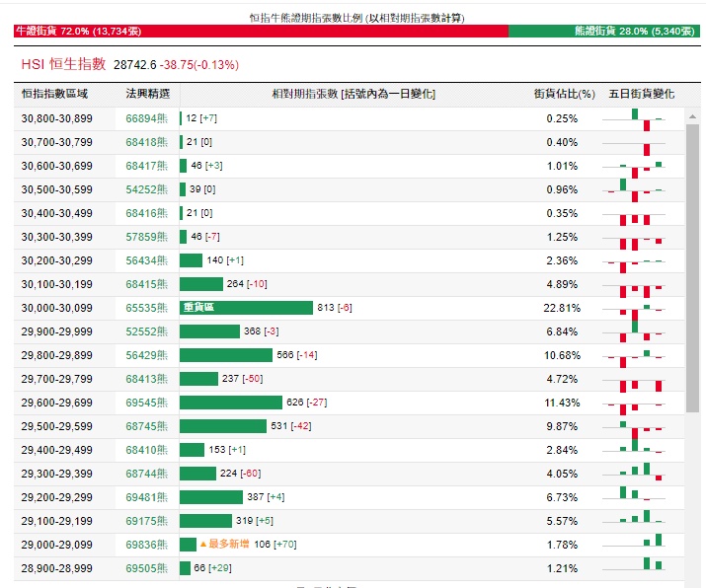Open warrant link 68415熊

click(147, 284)
